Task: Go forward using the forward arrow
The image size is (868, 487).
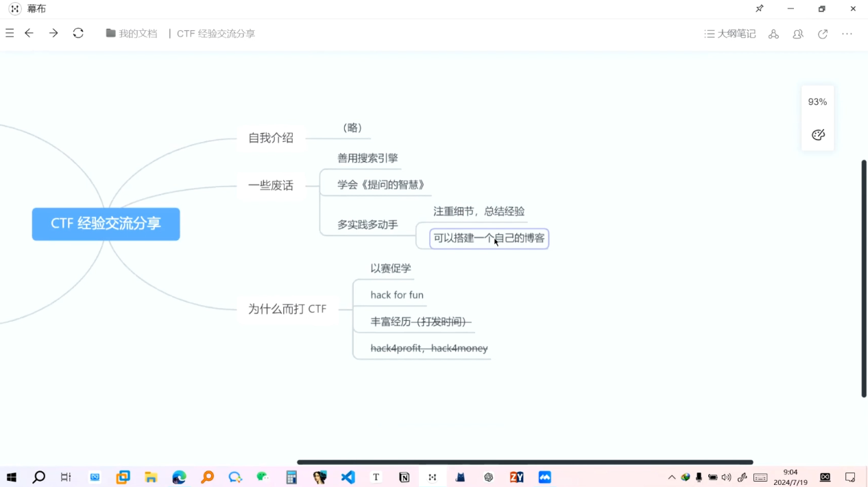Action: click(x=53, y=33)
